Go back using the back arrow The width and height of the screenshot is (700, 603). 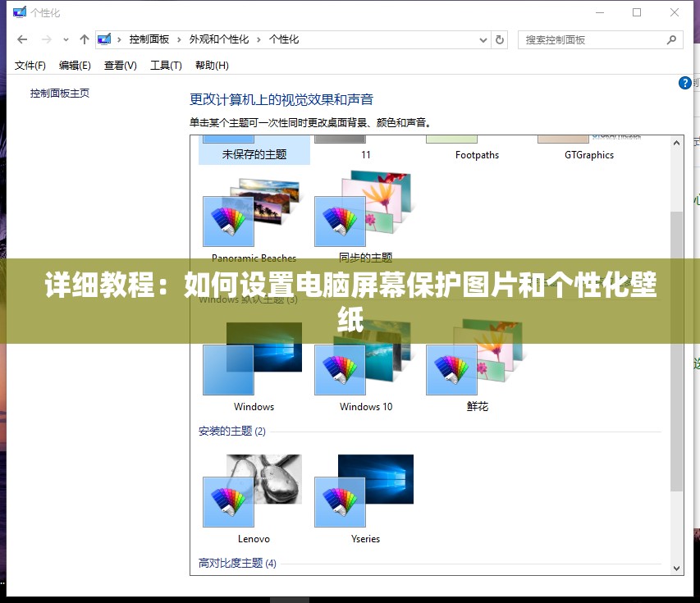click(22, 39)
